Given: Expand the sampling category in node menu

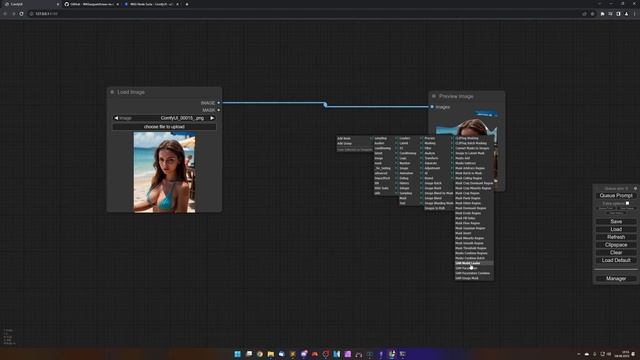Looking at the screenshot, I should [x=386, y=139].
